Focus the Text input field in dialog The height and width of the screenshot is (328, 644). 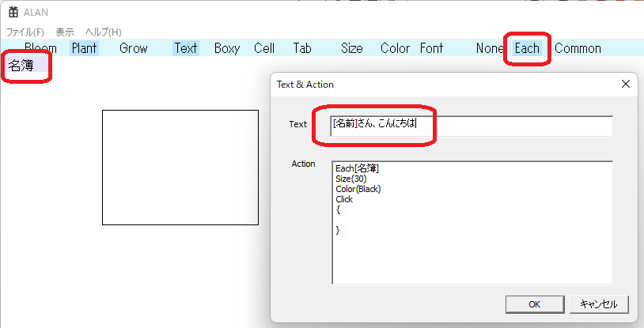pos(472,126)
